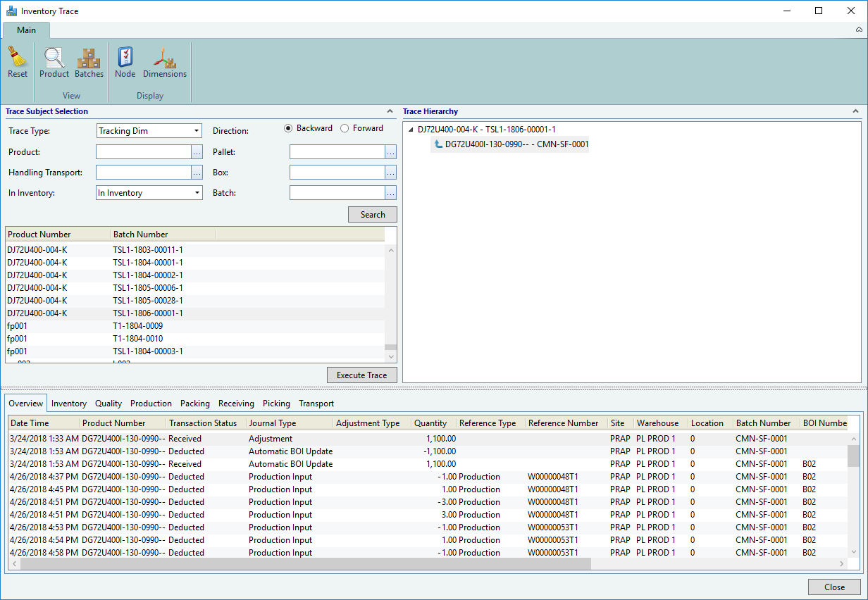Viewport: 868px width, 600px height.
Task: Collapse the DJ72U400-004-K tree node
Action: click(411, 130)
